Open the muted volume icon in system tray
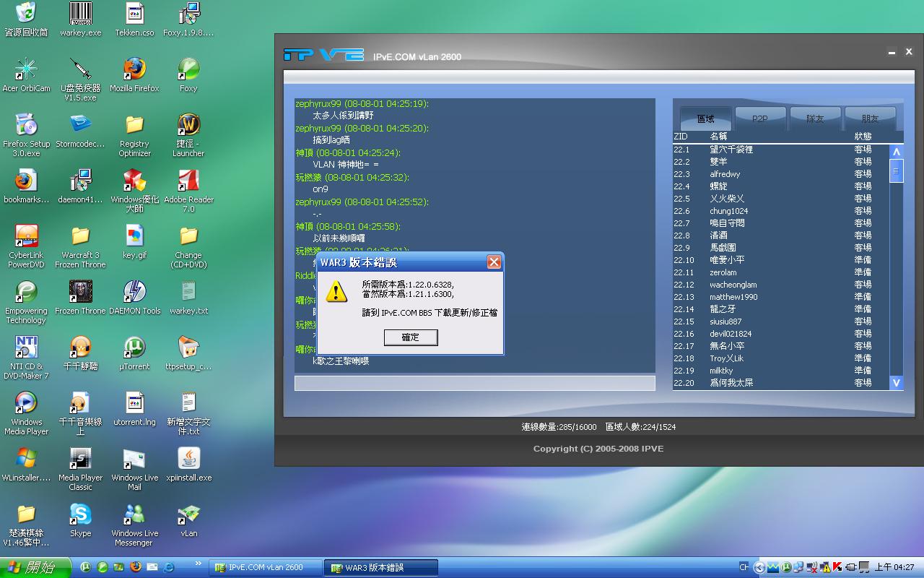 [812, 567]
